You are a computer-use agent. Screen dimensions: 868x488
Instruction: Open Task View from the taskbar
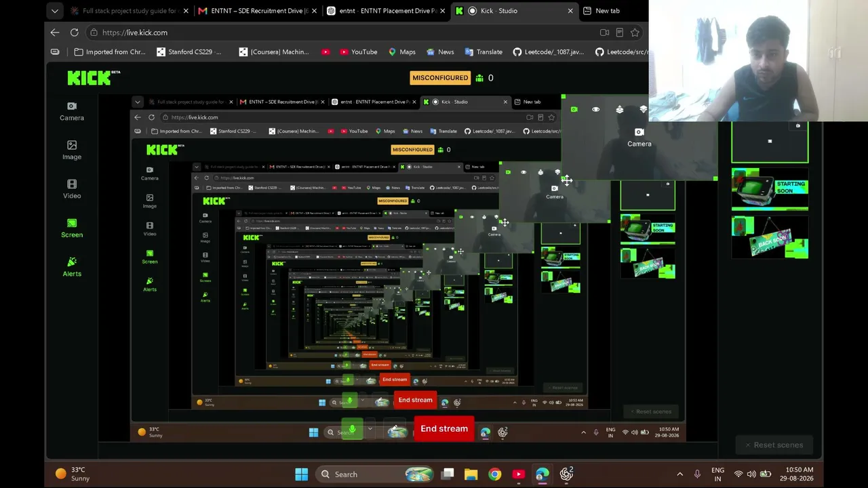(x=448, y=474)
